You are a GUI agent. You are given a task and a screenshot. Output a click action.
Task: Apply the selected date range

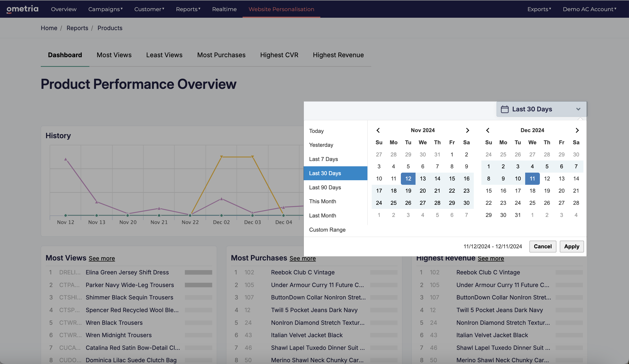pos(572,246)
